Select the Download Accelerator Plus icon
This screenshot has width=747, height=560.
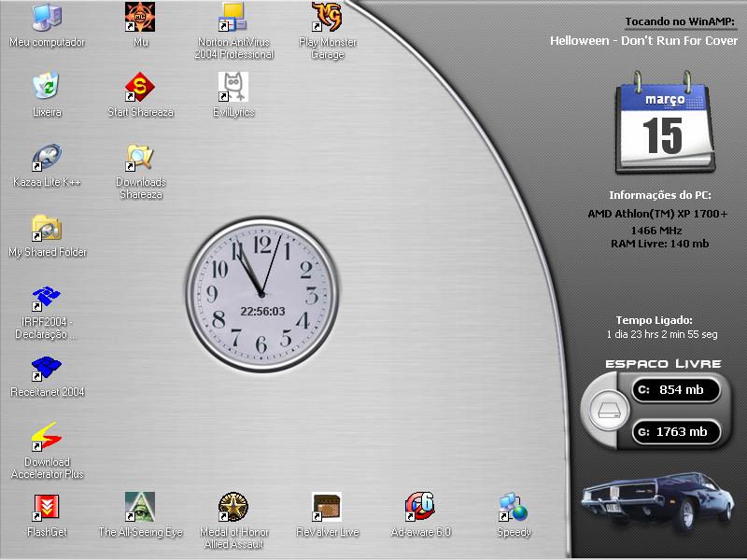click(47, 437)
